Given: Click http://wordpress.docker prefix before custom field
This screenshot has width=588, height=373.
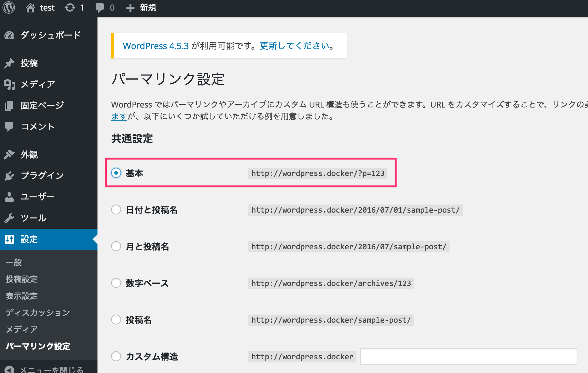Looking at the screenshot, I should click(x=302, y=357).
